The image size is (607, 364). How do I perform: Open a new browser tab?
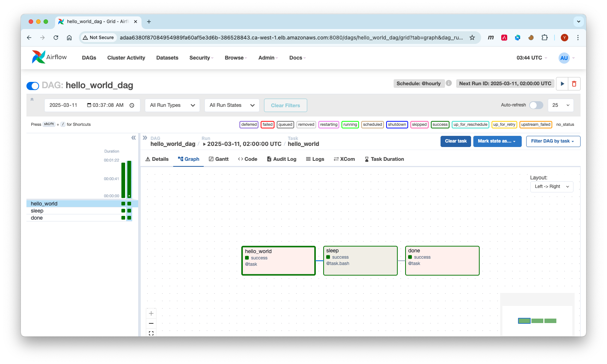(x=149, y=22)
